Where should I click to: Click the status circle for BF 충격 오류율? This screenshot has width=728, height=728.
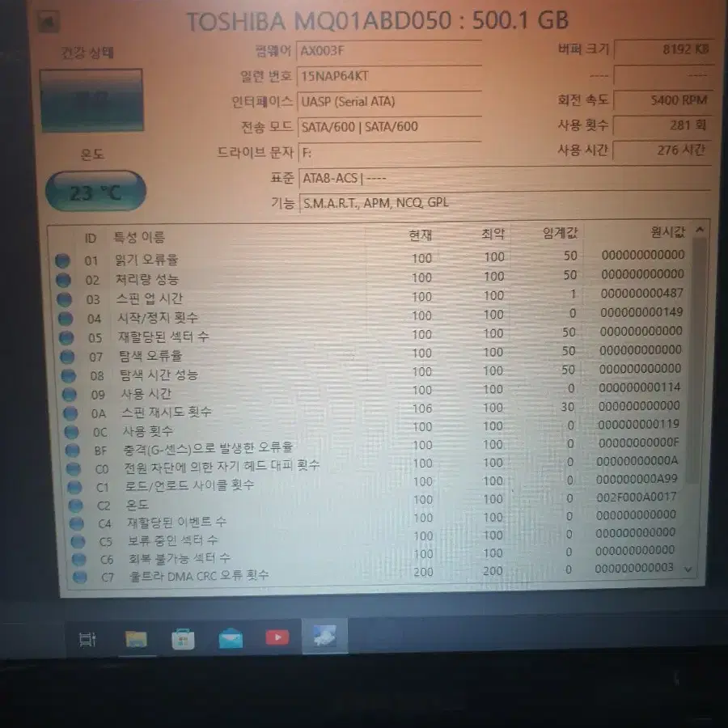tap(73, 451)
